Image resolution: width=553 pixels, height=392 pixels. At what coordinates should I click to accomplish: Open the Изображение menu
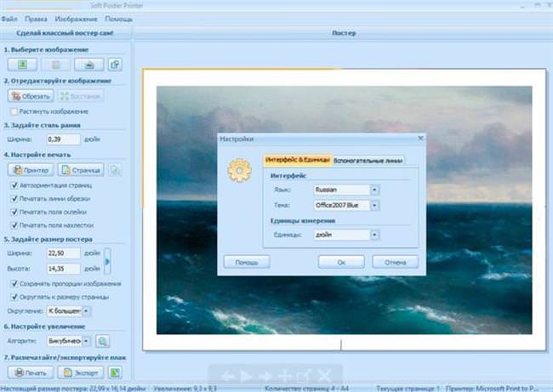[77, 19]
